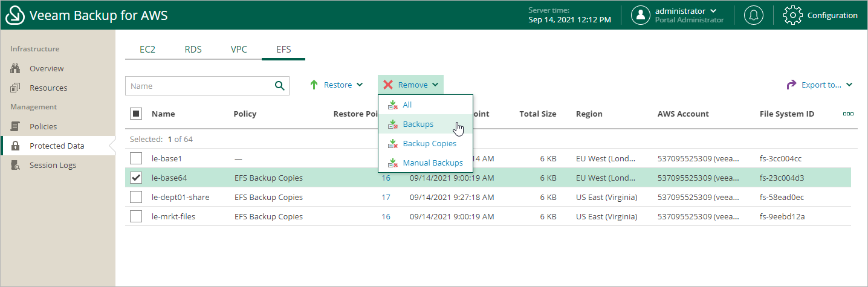Image resolution: width=868 pixels, height=287 pixels.
Task: Choose Backup Copies from Remove menu
Action: (x=429, y=144)
